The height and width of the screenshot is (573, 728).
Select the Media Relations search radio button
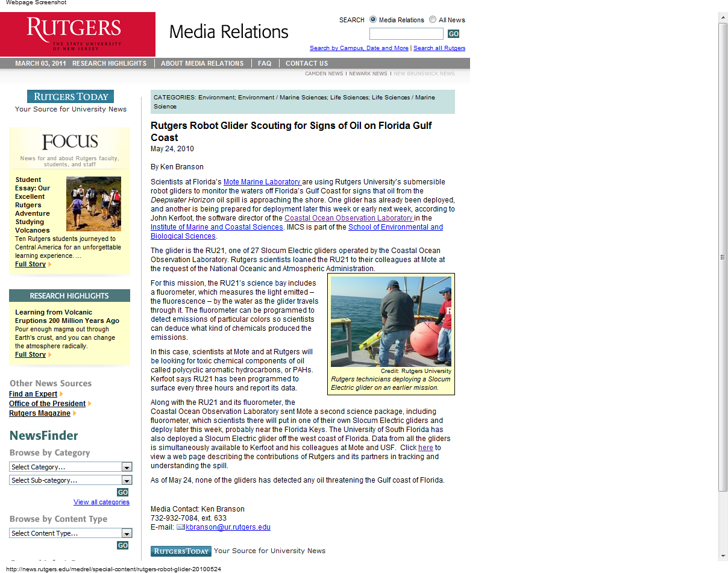coord(373,20)
